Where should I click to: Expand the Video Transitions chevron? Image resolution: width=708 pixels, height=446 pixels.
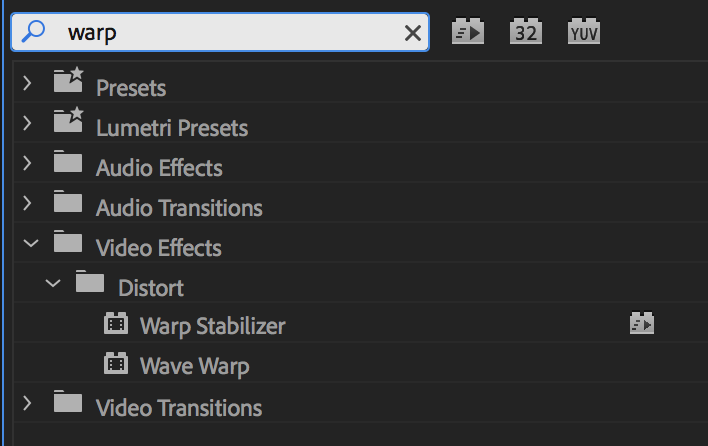click(28, 405)
